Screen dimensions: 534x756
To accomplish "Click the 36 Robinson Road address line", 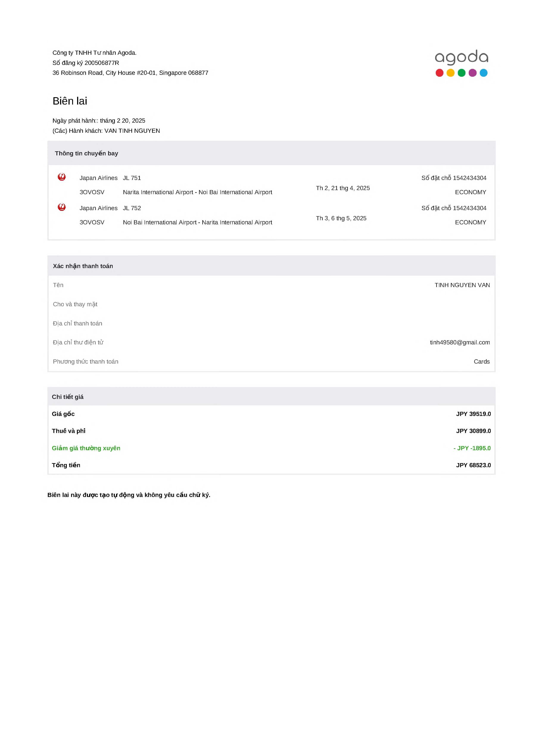I will (x=130, y=73).
